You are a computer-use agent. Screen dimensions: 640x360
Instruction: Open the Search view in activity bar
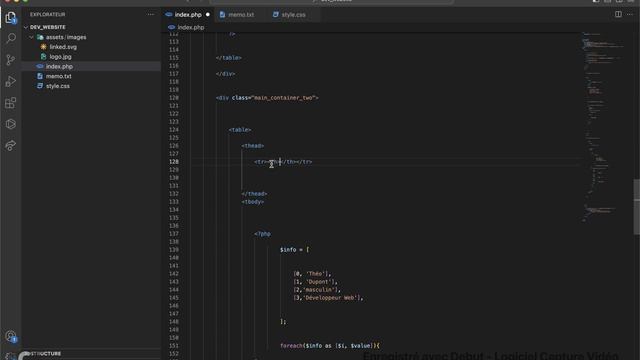click(x=11, y=38)
